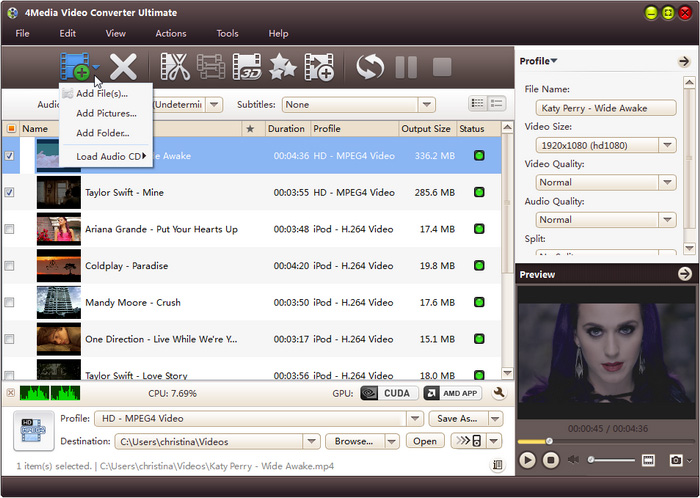This screenshot has width=700, height=498.
Task: Open the Audio Quality dropdown
Action: click(667, 220)
